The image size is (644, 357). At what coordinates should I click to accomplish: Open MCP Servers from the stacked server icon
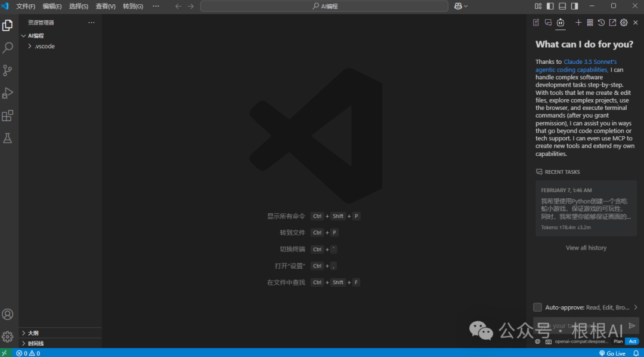[590, 23]
